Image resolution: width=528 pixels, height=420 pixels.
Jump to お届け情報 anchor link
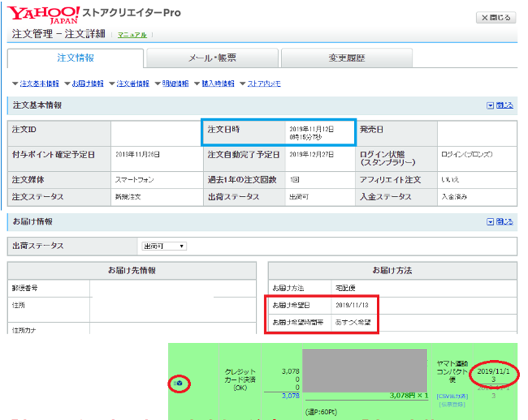pyautogui.click(x=87, y=84)
